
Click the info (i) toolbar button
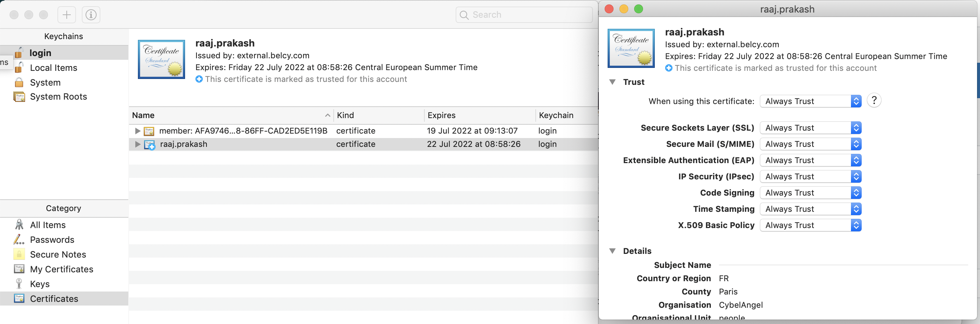91,15
